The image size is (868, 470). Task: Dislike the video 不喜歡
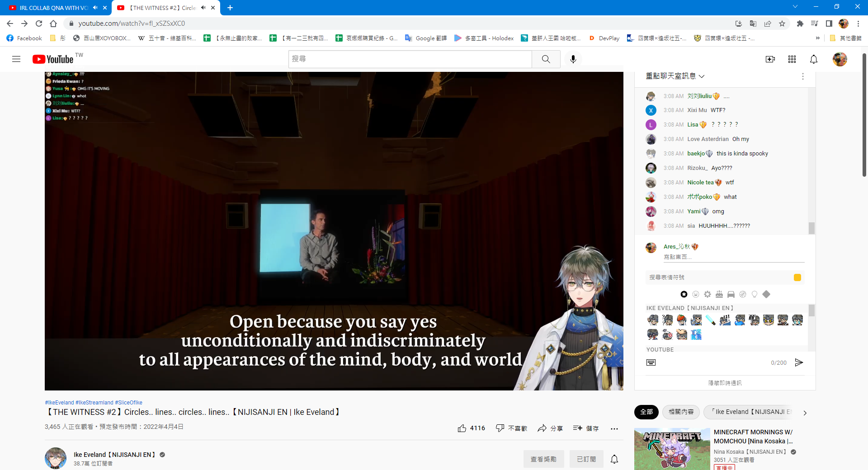511,428
